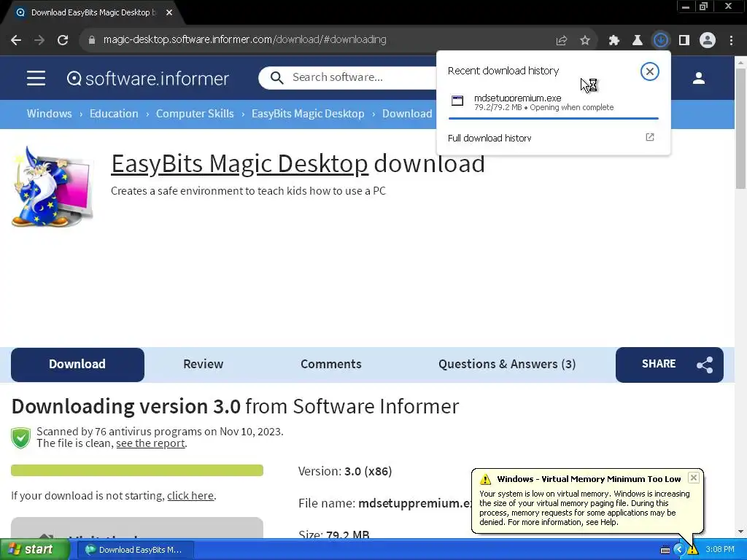The width and height of the screenshot is (747, 560).
Task: Open the Extensions puzzle icon
Action: (614, 40)
